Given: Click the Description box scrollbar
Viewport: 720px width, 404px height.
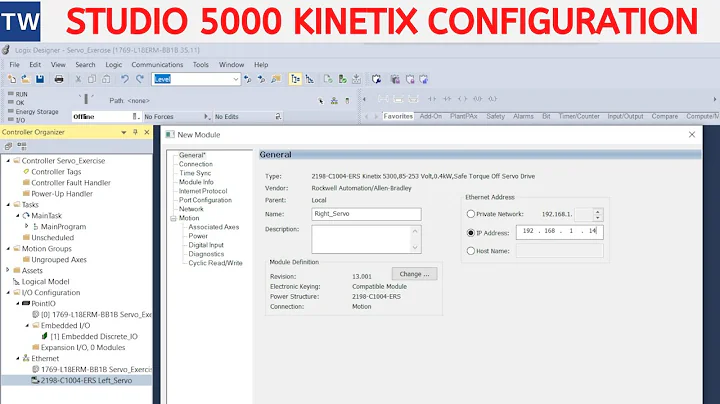Looking at the screenshot, I should (415, 239).
